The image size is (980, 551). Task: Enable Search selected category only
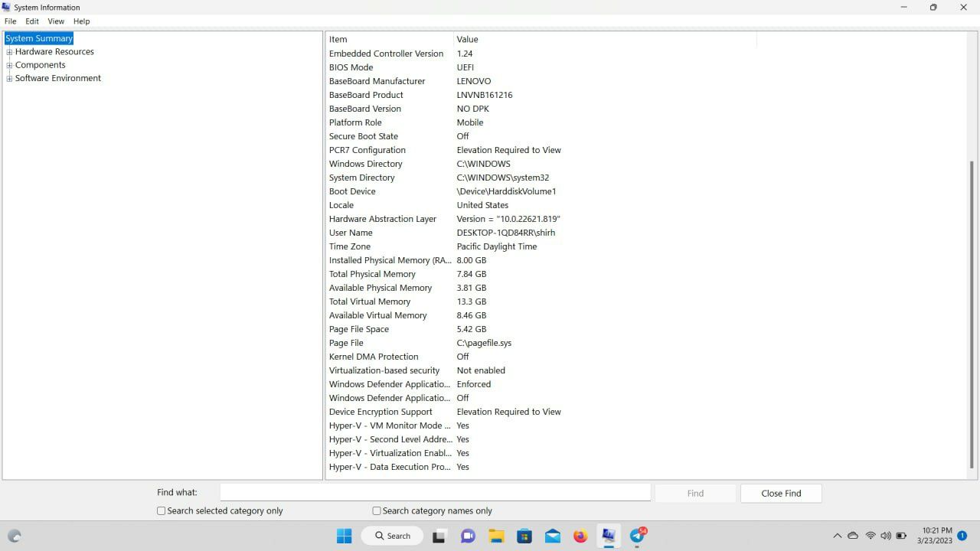click(162, 510)
